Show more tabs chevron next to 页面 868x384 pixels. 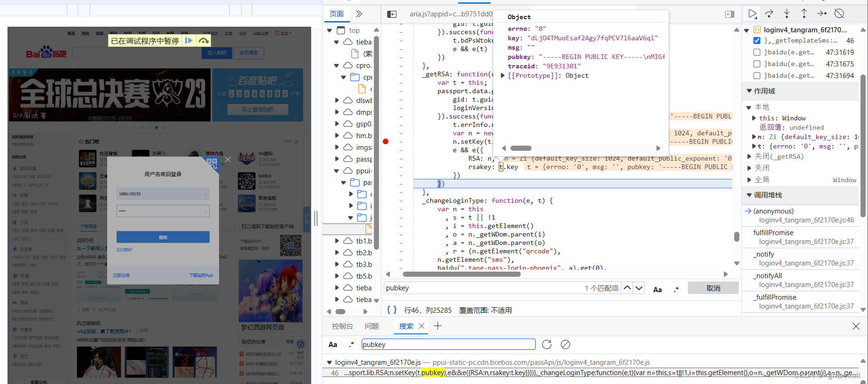pyautogui.click(x=359, y=14)
